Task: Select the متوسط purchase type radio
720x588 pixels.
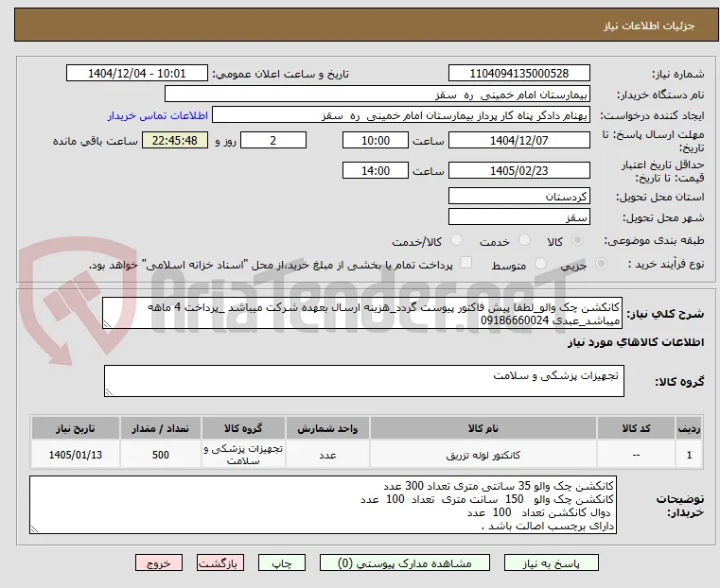Action: (x=541, y=263)
